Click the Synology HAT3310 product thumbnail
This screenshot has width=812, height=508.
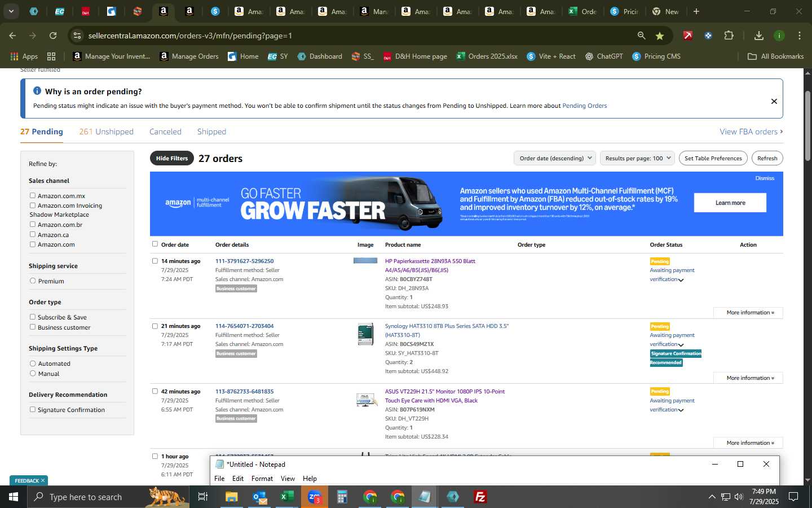(365, 334)
